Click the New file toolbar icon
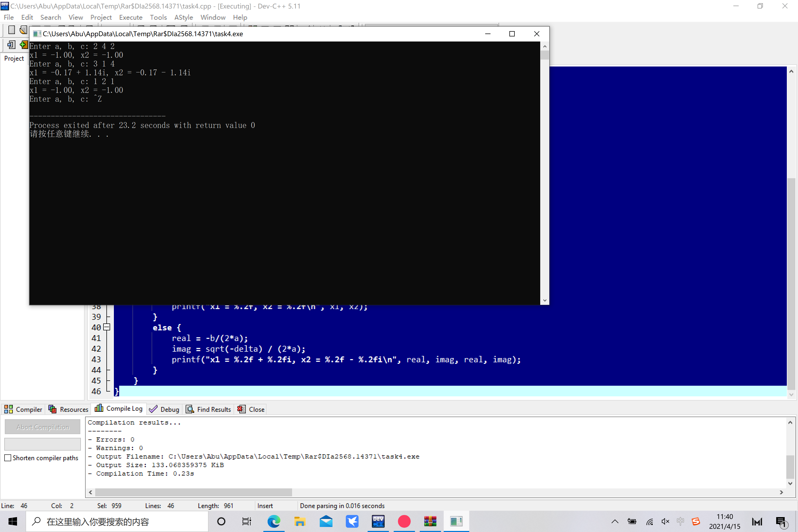Viewport: 798px width, 532px height. 11,30
